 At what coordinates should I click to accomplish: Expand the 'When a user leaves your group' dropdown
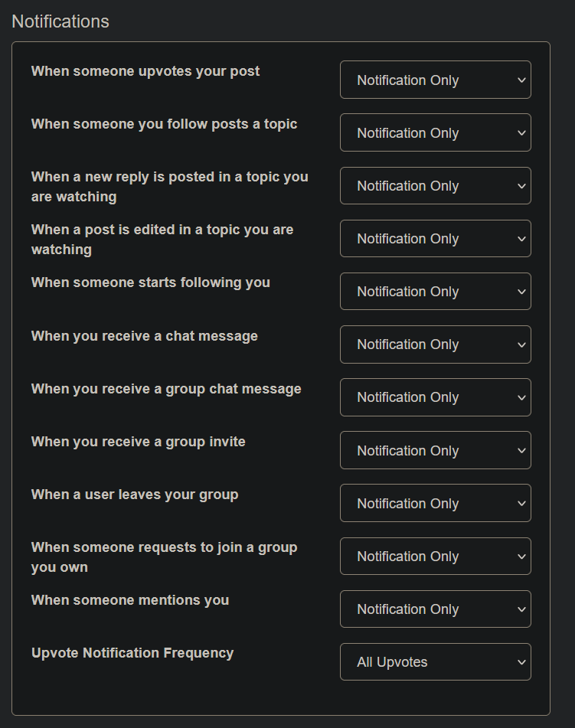click(x=435, y=503)
